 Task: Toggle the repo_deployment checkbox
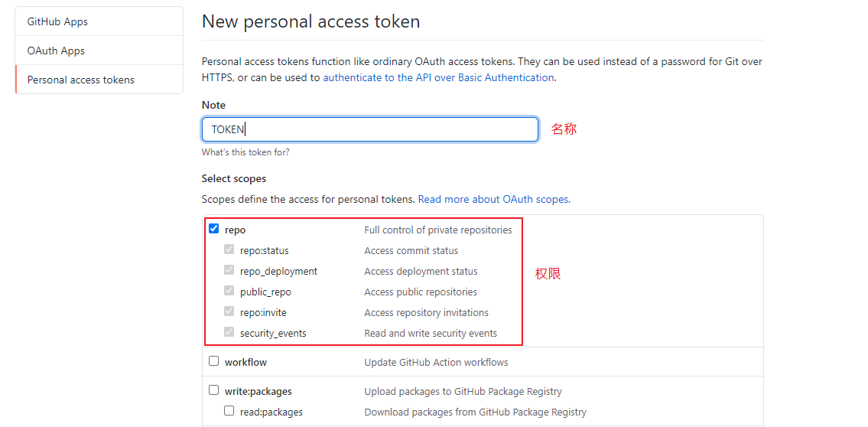click(x=229, y=270)
